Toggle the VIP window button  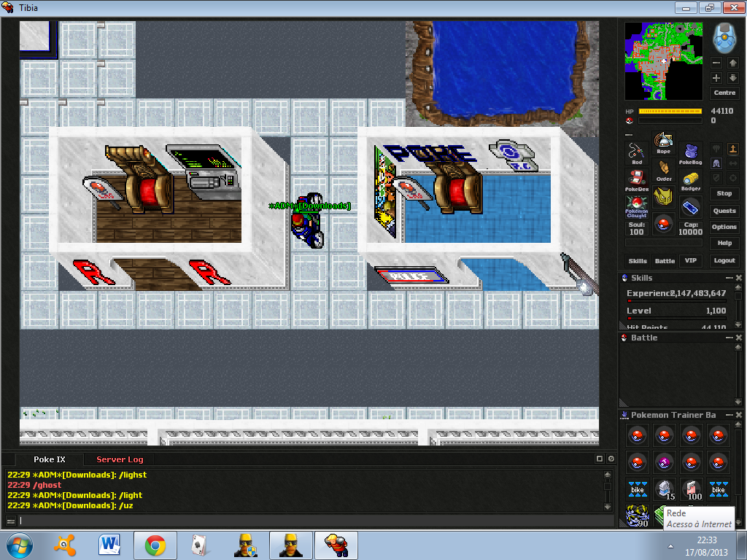690,260
